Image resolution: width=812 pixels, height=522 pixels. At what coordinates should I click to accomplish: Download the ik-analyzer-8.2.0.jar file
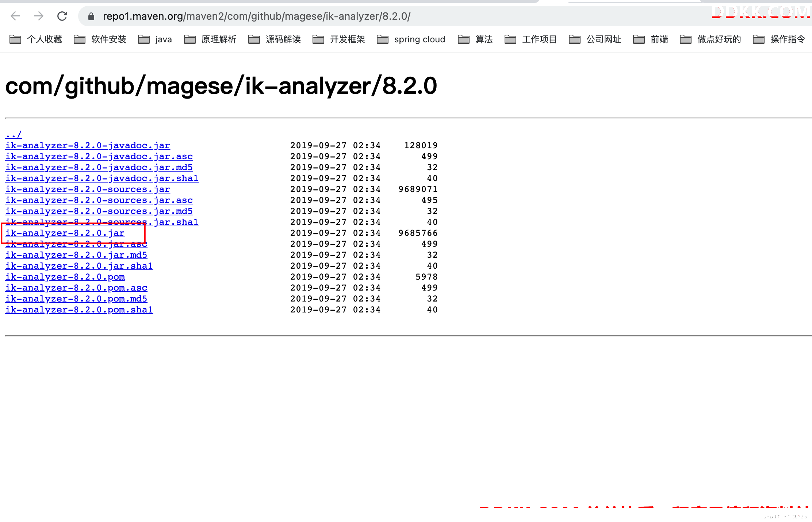[65, 233]
